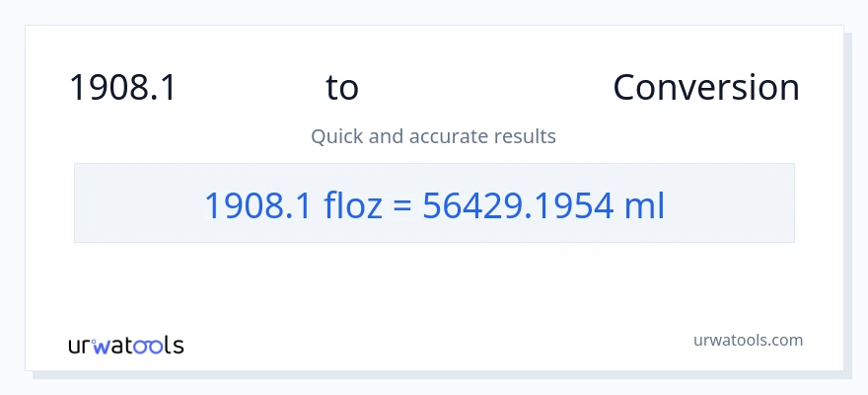This screenshot has width=868, height=395.
Task: Open the urwatools.com link
Action: point(747,340)
